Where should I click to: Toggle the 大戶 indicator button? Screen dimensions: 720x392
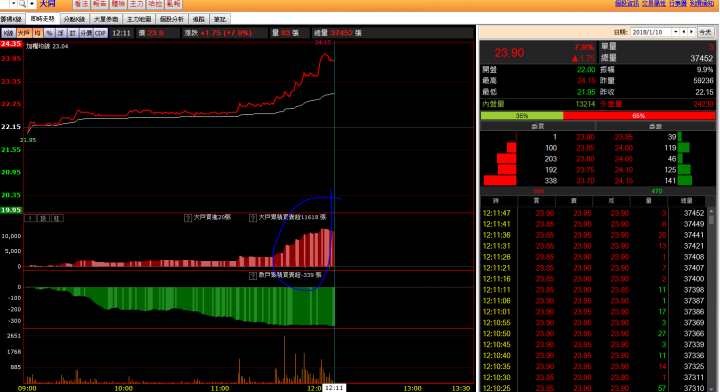click(x=23, y=33)
